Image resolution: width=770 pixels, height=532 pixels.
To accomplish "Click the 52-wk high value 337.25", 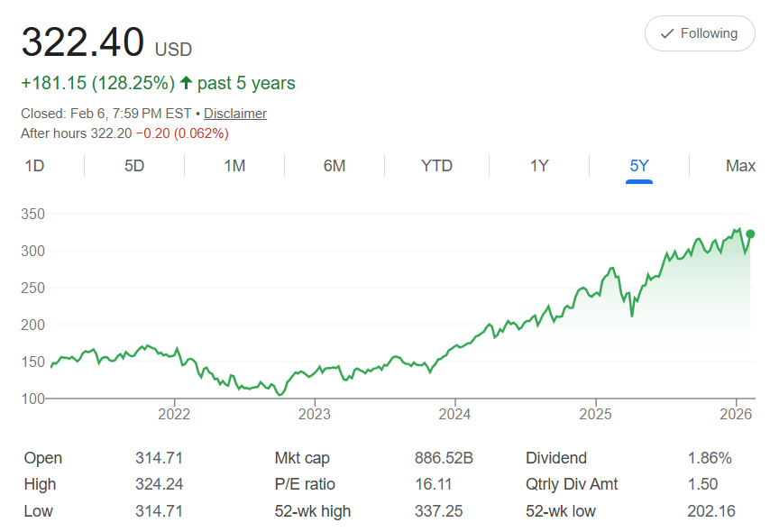I will pyautogui.click(x=438, y=511).
